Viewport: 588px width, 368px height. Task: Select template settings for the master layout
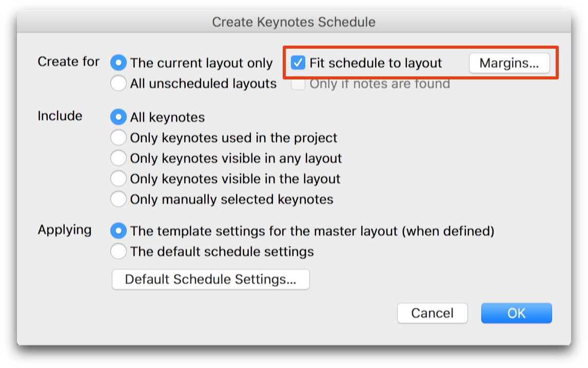point(119,231)
